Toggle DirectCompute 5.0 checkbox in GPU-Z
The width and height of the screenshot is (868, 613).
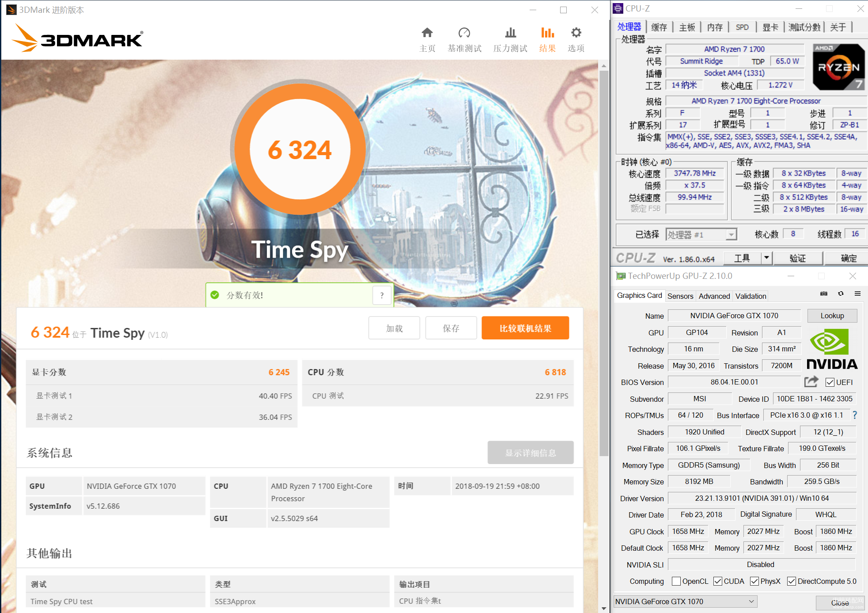point(792,581)
